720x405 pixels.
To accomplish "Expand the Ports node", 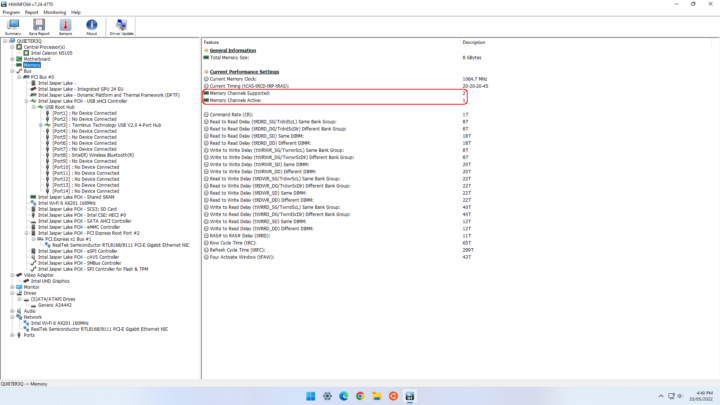I will click(12, 335).
